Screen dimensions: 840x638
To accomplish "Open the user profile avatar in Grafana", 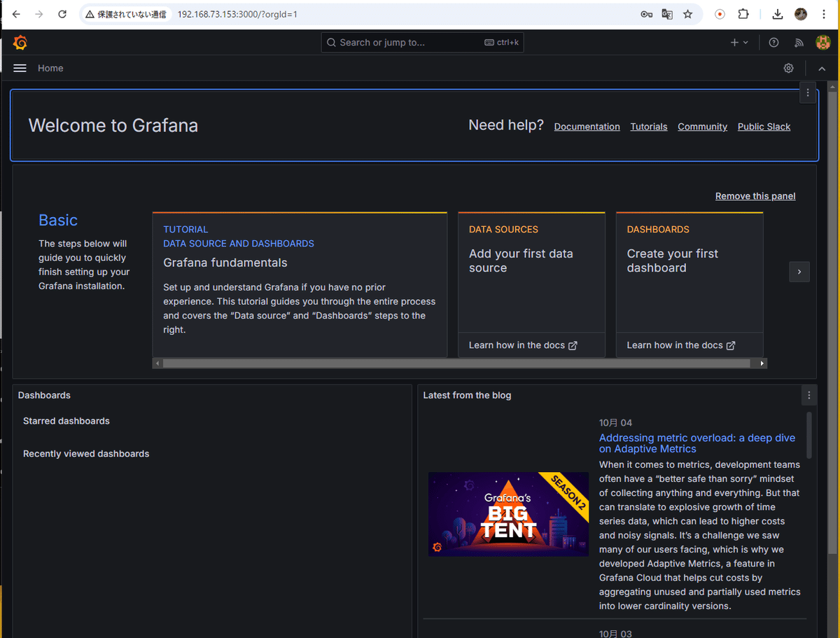I will tap(823, 43).
